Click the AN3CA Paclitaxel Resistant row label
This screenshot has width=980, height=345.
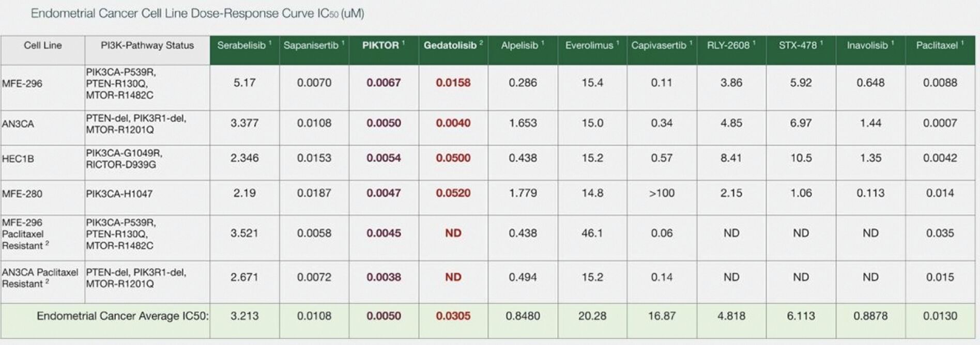[40, 278]
